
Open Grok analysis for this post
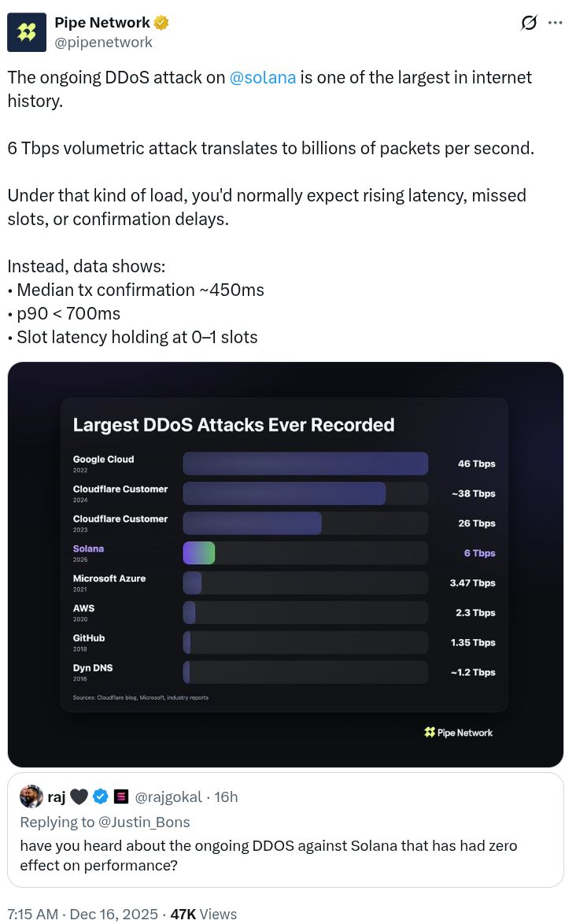click(528, 23)
